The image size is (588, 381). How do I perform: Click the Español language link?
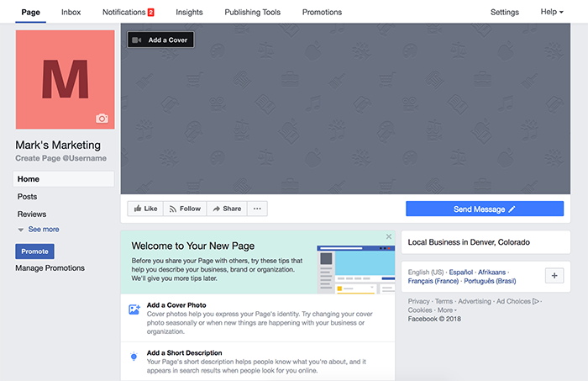[x=461, y=273]
